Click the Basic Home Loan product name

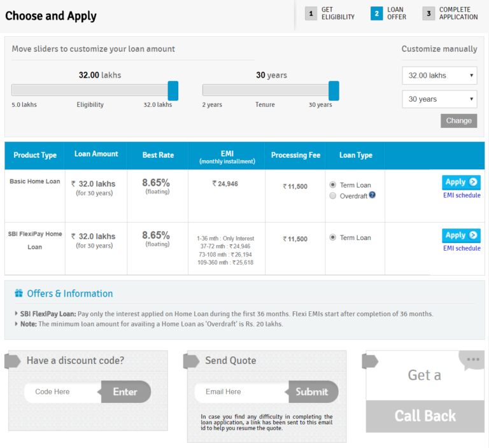[34, 181]
